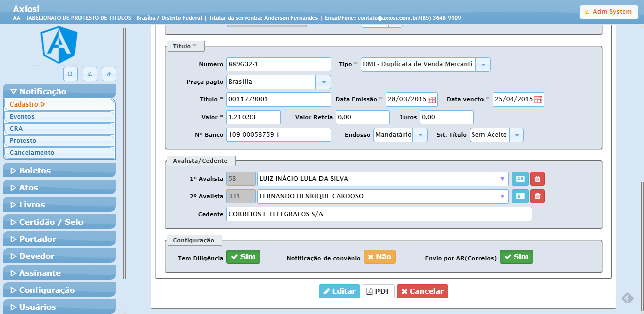This screenshot has height=314, width=644.
Task: Select the user profile icon in sidebar
Action: point(90,74)
